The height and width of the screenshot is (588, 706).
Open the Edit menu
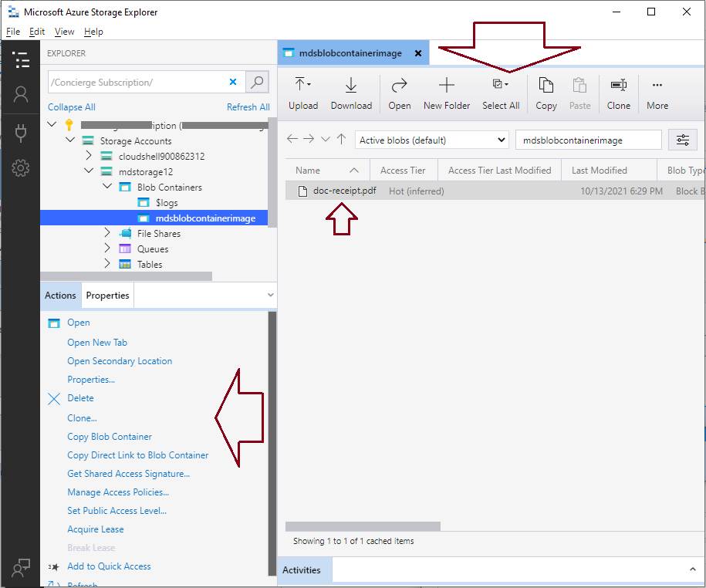point(36,32)
